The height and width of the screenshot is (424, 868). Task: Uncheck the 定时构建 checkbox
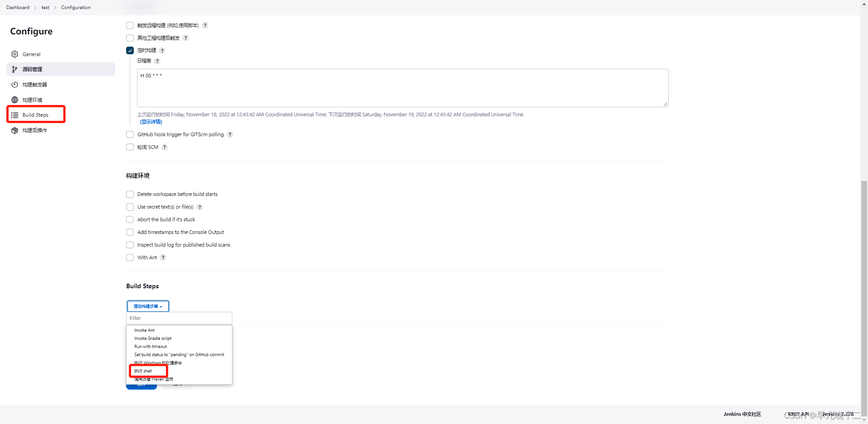click(130, 51)
